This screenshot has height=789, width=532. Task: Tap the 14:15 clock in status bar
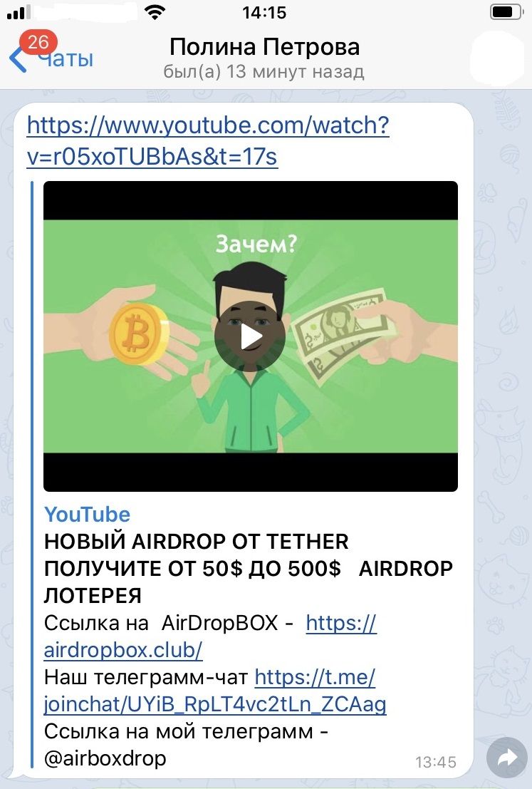click(264, 13)
